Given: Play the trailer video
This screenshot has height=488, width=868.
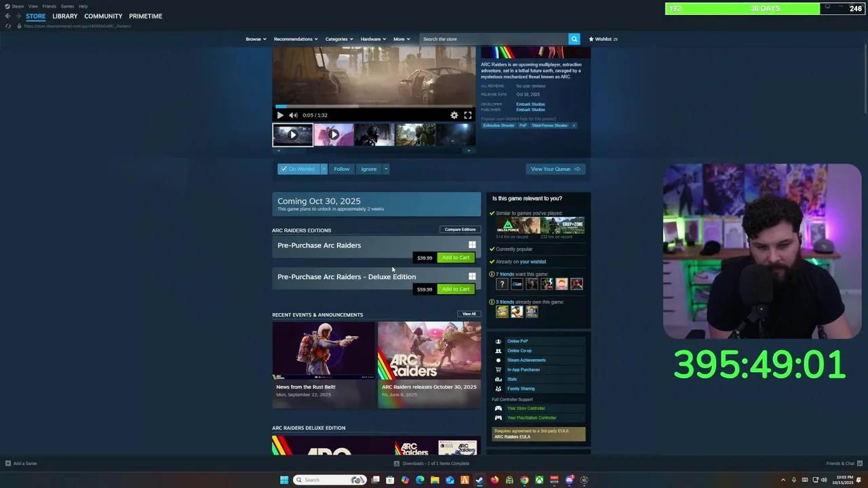Looking at the screenshot, I should 280,115.
